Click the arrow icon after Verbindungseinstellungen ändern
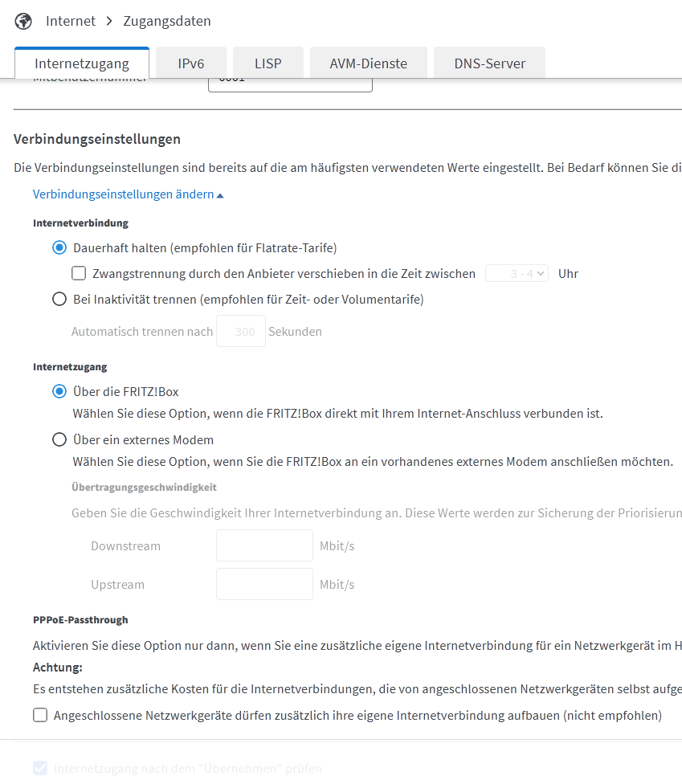Screen dimensions: 682x784 (220, 195)
